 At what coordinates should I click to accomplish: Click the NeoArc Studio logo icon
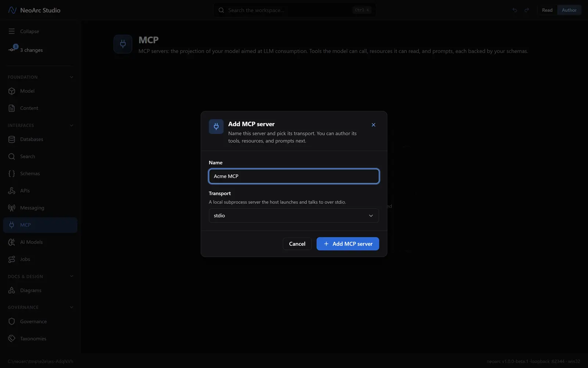[12, 10]
